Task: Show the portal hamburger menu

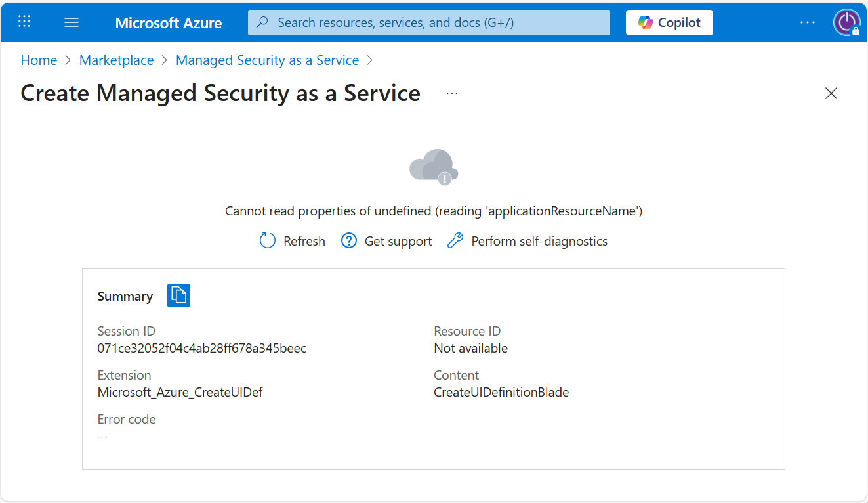Action: 72,22
